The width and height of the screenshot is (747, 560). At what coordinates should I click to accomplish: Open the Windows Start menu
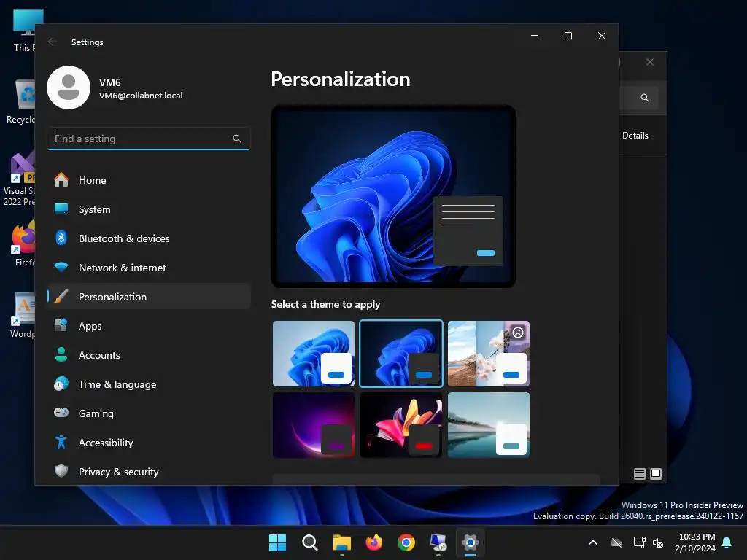point(277,542)
